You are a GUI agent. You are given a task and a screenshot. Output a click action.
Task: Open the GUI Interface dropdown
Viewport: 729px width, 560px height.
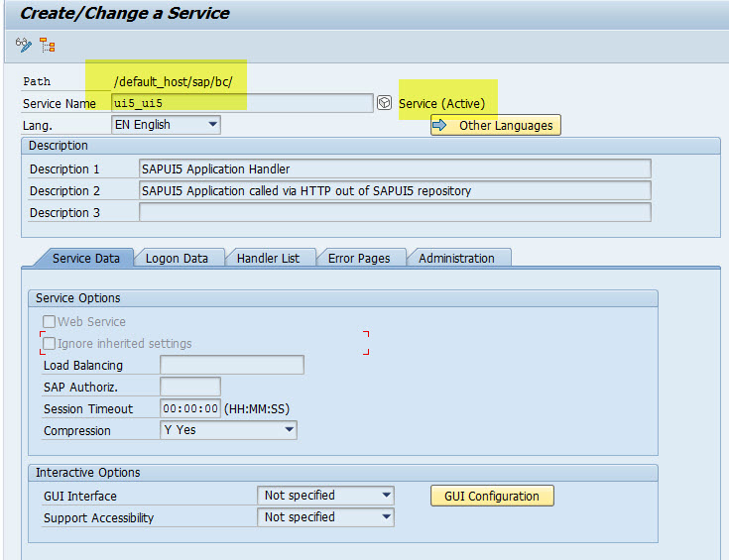point(325,496)
